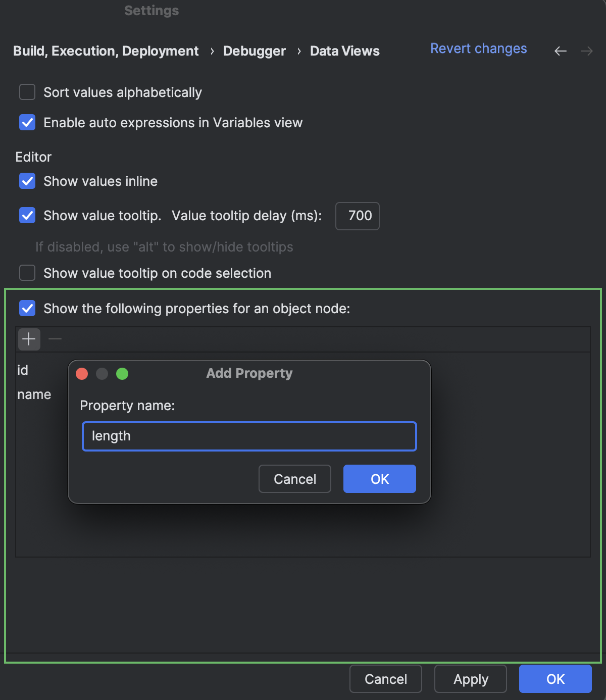
Task: Navigate forward using the right arrow icon
Action: 586,51
